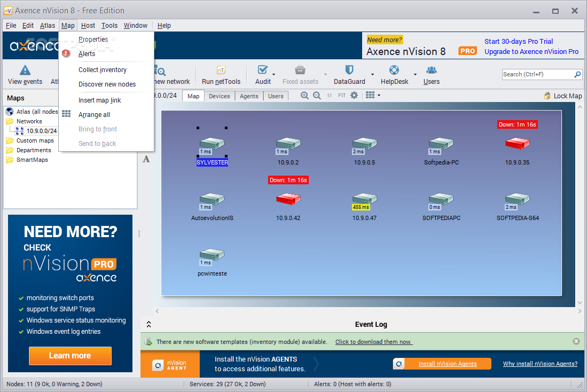Click to download them now link

coord(374,342)
